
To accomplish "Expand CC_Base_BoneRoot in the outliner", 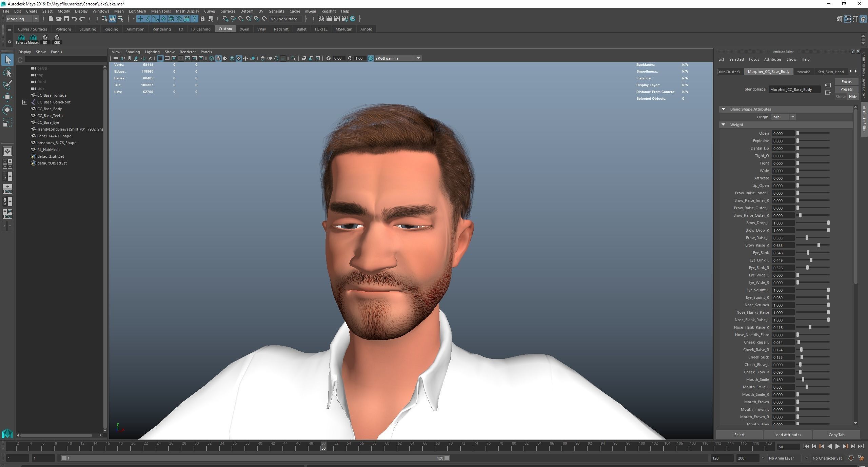I will [x=25, y=102].
